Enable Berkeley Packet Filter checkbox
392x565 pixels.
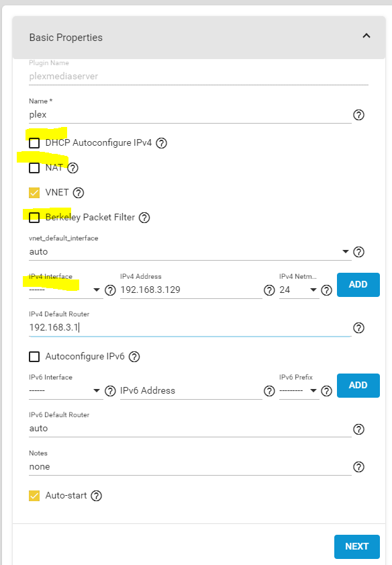[34, 218]
